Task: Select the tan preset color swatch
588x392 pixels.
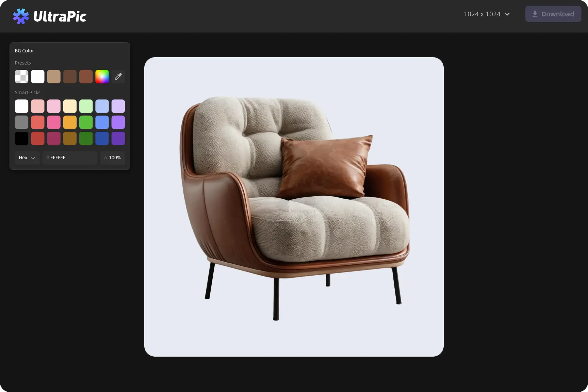Action: pos(54,77)
